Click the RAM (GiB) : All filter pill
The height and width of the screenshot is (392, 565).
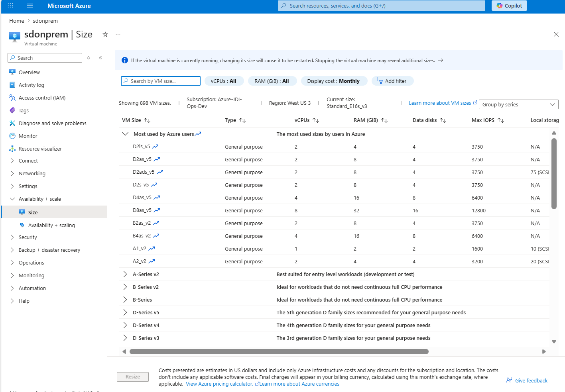[272, 81]
